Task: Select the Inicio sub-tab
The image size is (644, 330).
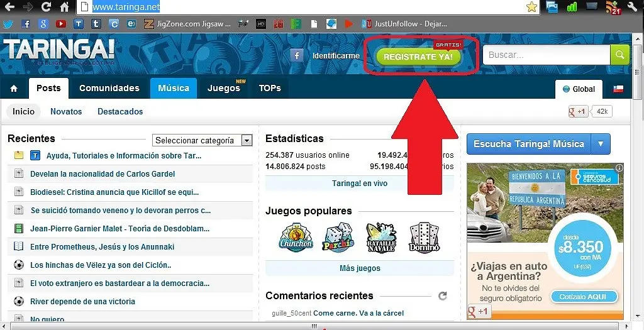Action: [x=23, y=112]
